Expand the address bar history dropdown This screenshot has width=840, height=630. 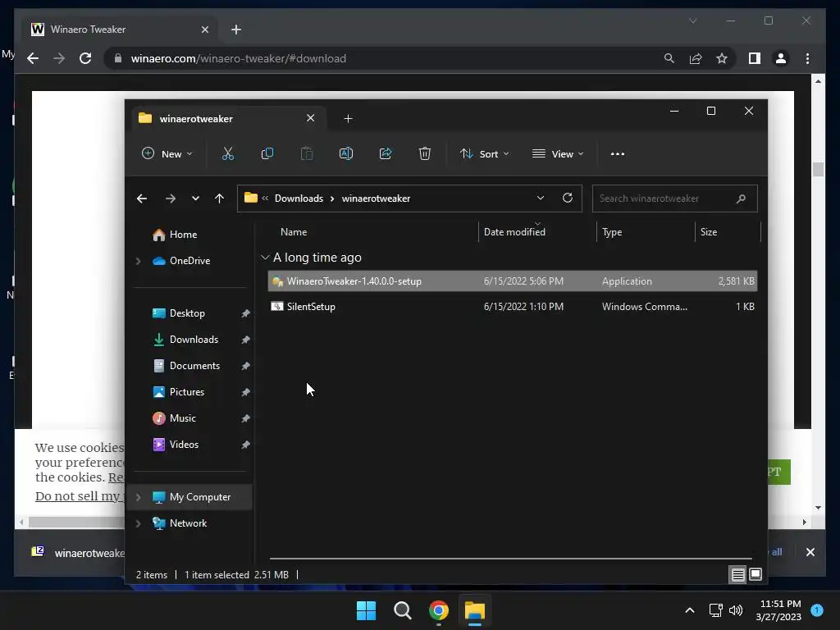[x=541, y=199]
